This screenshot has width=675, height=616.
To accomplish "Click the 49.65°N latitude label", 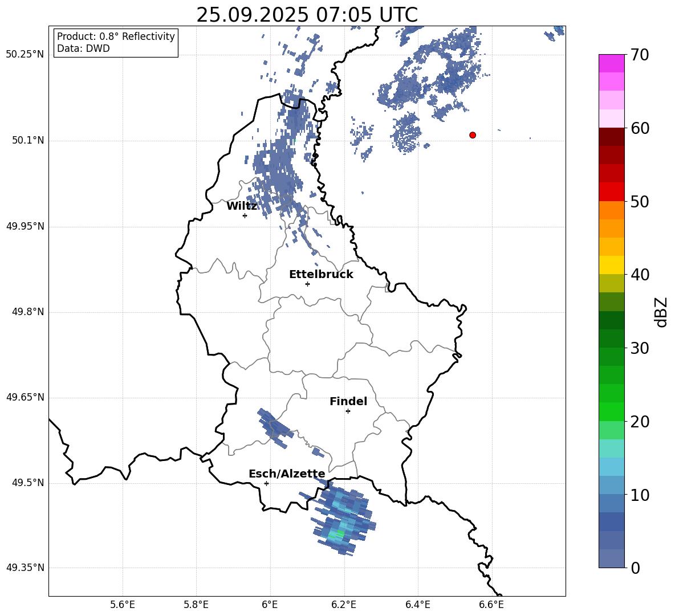I will coord(25,397).
